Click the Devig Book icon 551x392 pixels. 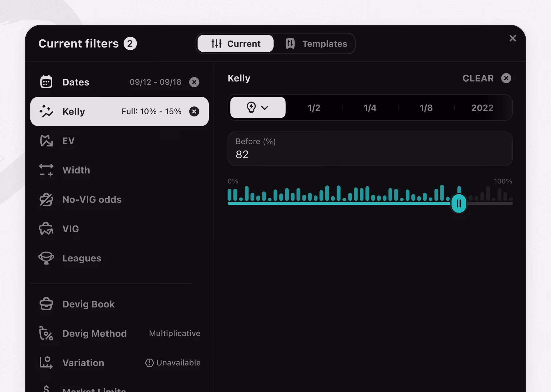46,304
